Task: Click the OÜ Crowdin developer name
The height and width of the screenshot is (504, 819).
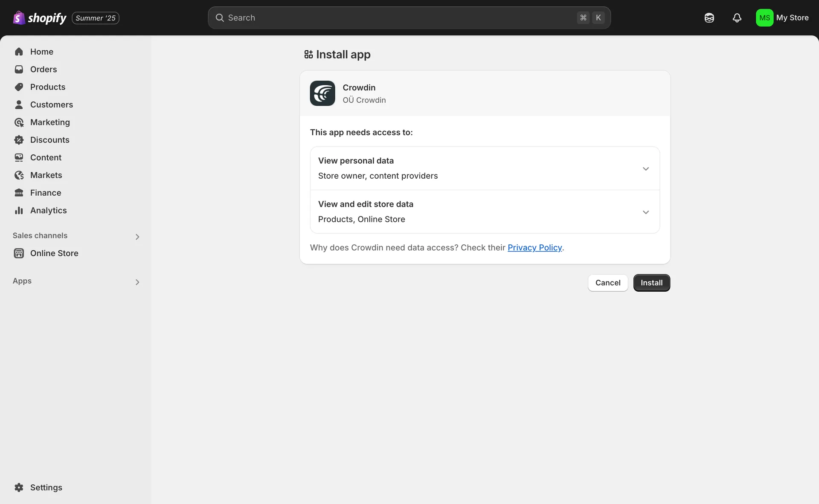Action: click(x=364, y=100)
